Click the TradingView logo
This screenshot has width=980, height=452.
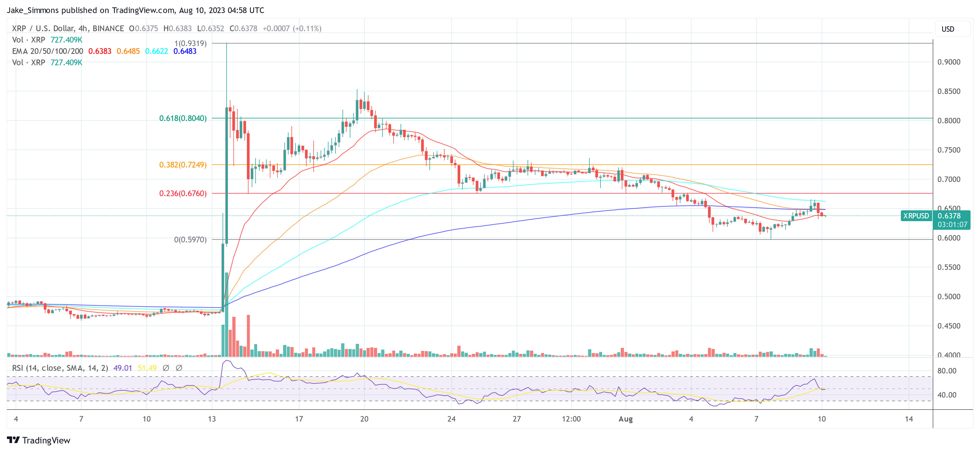pos(39,440)
